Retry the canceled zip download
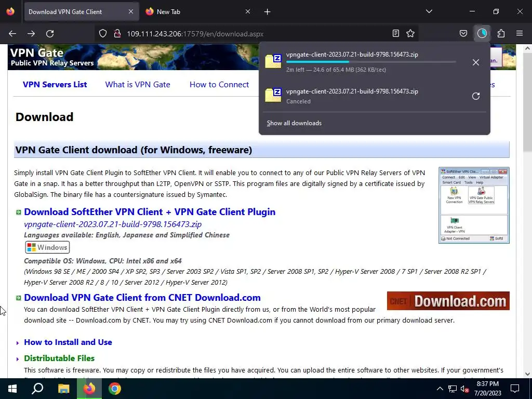 click(x=476, y=96)
